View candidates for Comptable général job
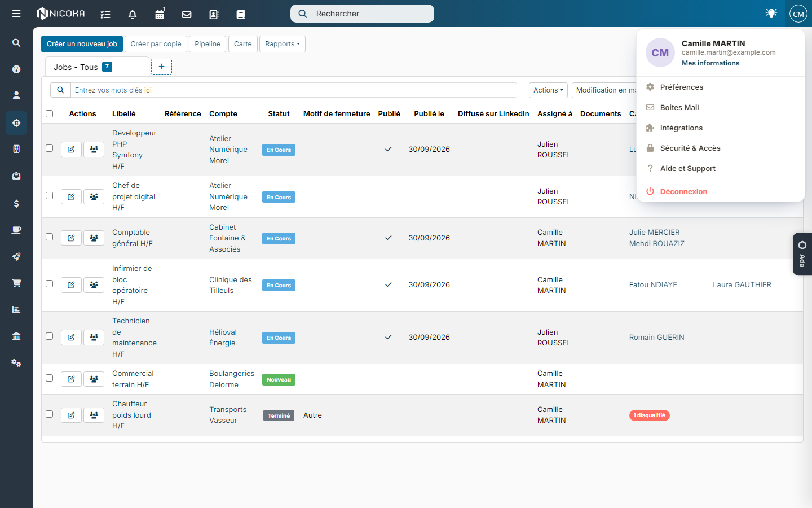812x508 pixels. tap(94, 238)
